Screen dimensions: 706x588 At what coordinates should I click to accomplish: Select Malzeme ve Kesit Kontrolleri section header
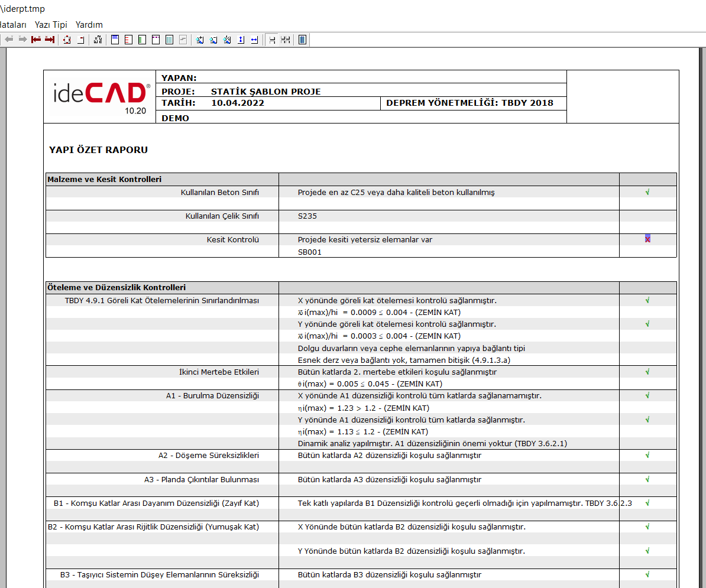tap(105, 179)
